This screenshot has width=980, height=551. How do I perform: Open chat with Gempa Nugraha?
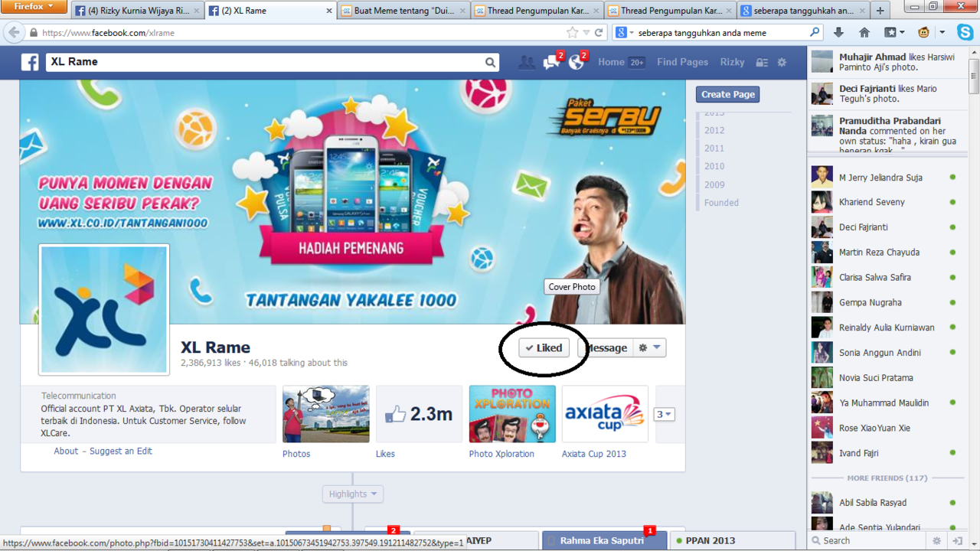[884, 302]
